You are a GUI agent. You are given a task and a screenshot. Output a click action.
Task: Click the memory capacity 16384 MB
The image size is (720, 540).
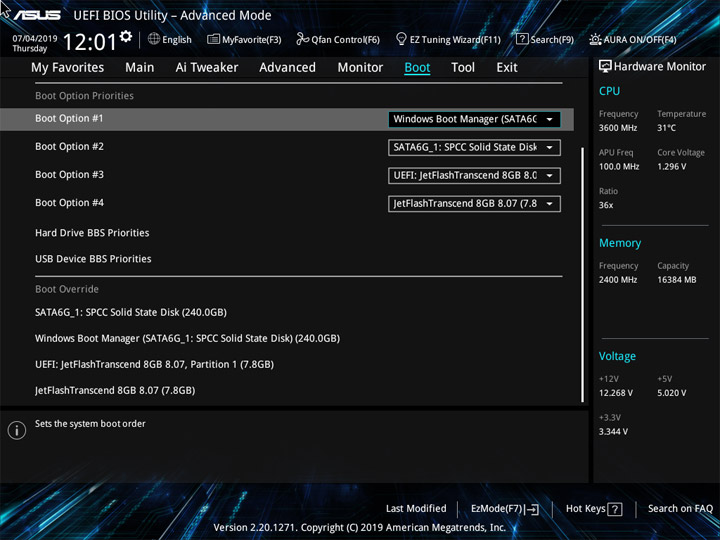(x=676, y=280)
